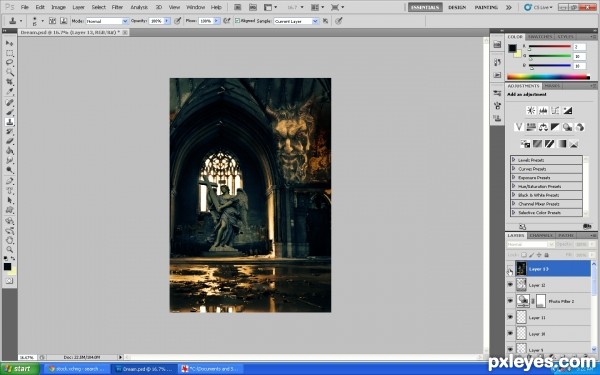Image resolution: width=600 pixels, height=375 pixels.
Task: Switch to the Design workspace
Action: (x=457, y=7)
